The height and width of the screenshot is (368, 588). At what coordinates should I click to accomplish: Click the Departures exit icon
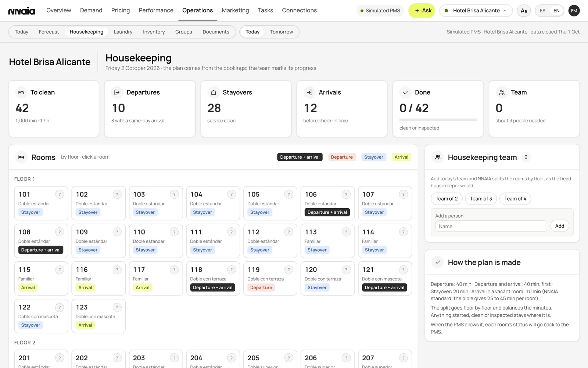coord(117,92)
